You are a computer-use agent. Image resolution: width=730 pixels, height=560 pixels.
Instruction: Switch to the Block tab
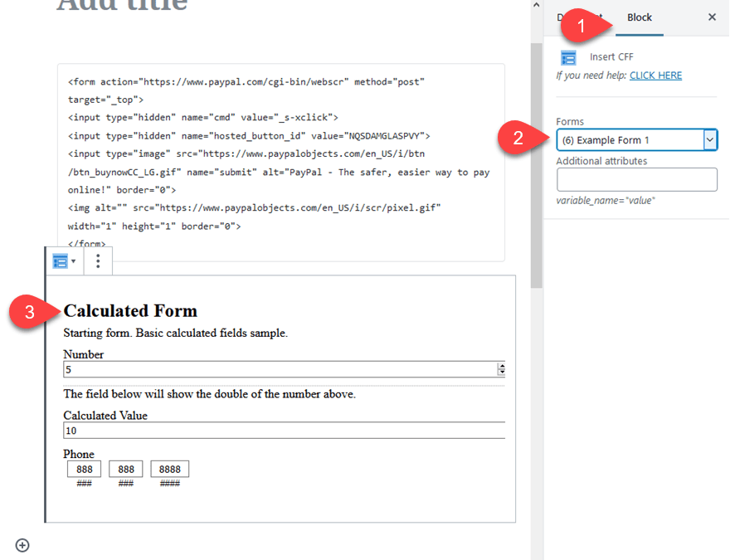pyautogui.click(x=640, y=17)
